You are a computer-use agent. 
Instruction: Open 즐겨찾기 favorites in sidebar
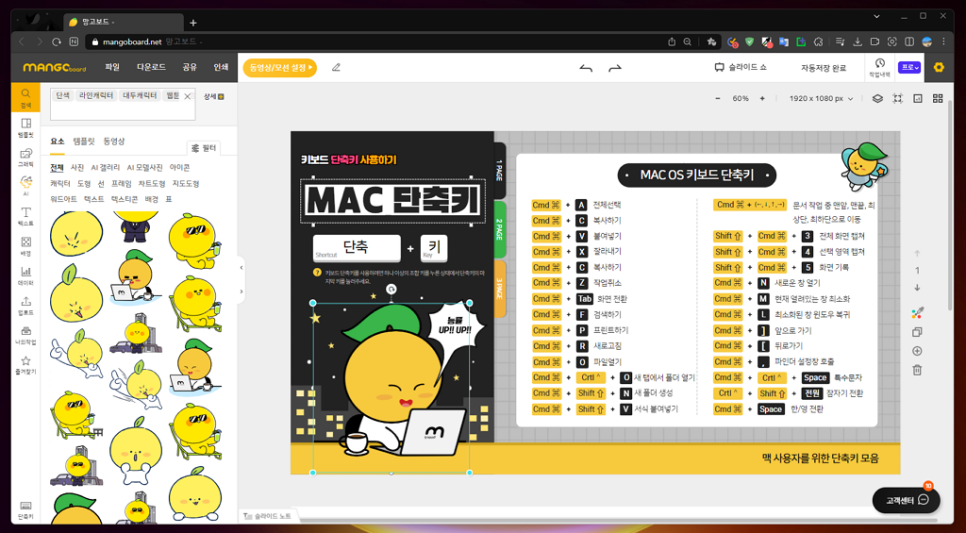pyautogui.click(x=25, y=365)
